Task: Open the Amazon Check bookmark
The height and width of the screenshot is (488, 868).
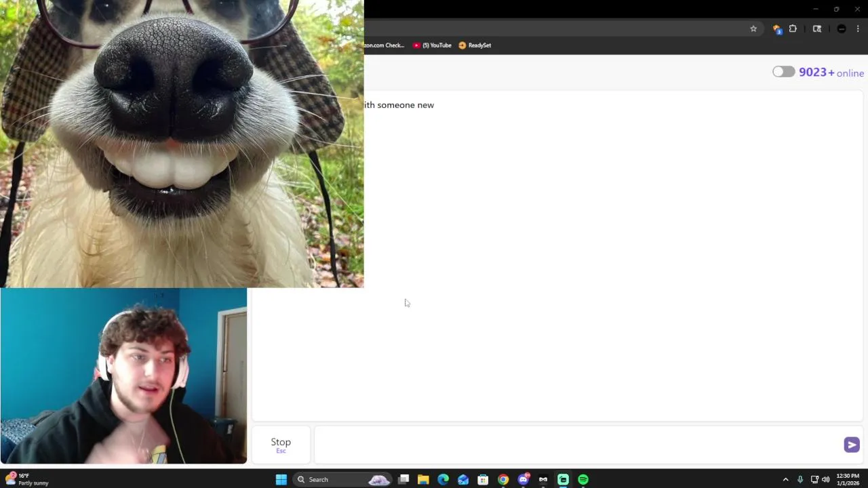Action: (x=384, y=45)
